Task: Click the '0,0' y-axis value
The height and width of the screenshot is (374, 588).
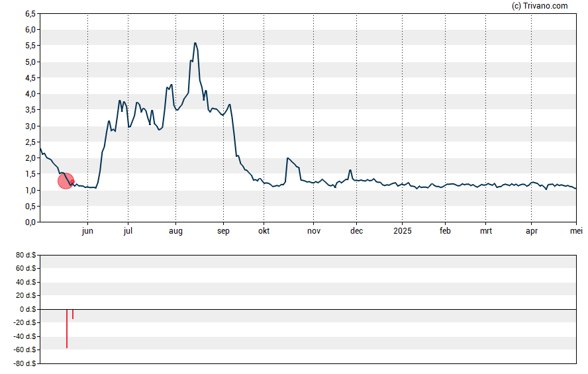Action: coord(30,222)
